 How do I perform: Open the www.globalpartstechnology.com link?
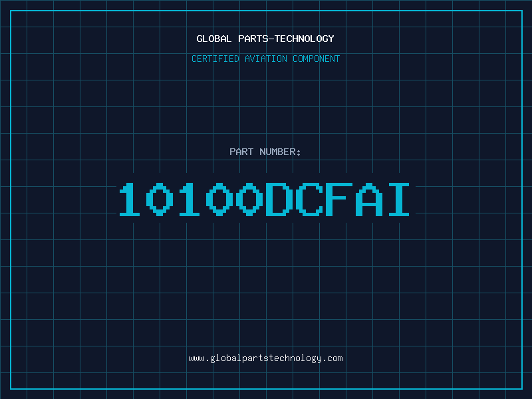(265, 358)
